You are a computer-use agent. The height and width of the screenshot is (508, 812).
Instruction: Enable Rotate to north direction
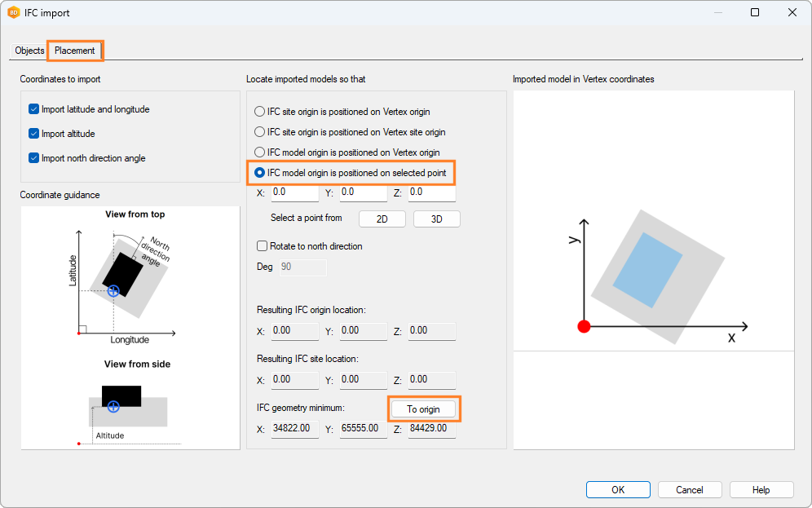click(263, 246)
